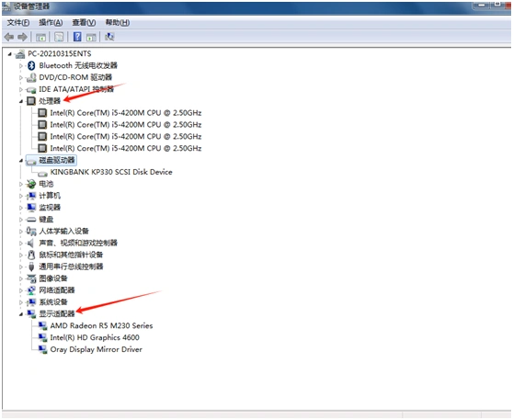Click the Scan for hardware changes icon

click(109, 37)
